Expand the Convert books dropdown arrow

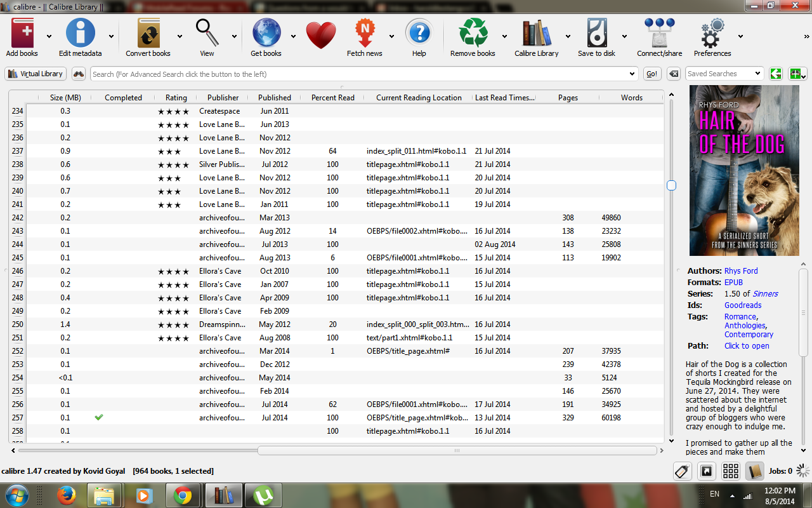[x=180, y=36]
